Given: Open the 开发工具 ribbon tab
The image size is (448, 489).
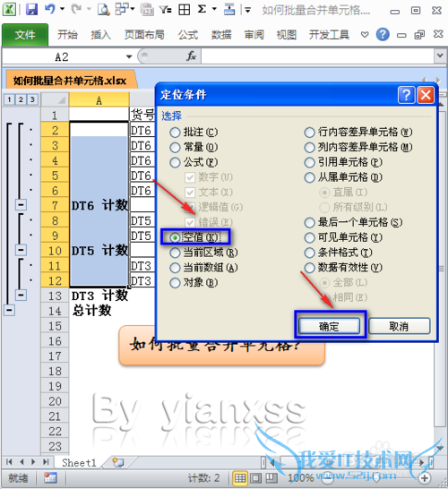Looking at the screenshot, I should click(x=329, y=35).
